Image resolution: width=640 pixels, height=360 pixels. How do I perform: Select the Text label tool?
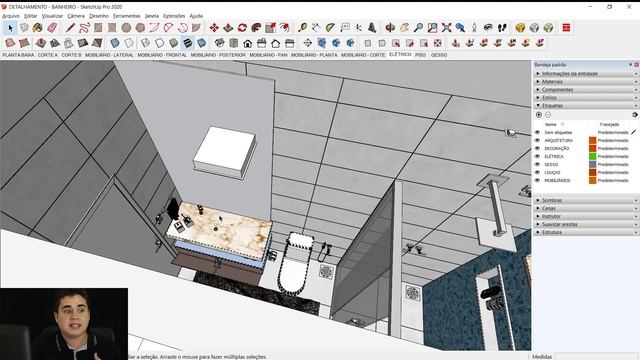click(x=344, y=28)
